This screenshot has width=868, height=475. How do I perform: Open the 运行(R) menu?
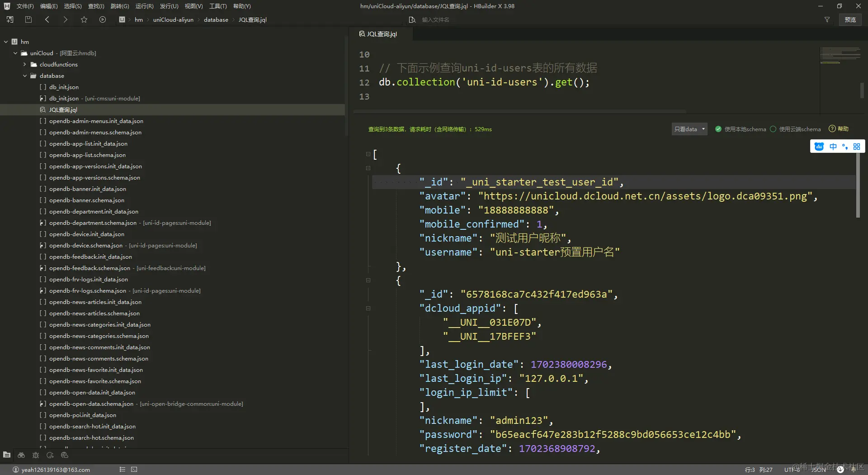click(x=144, y=6)
